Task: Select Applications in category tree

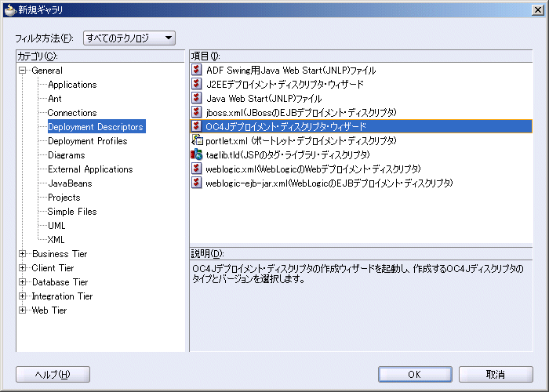Action: pyautogui.click(x=72, y=85)
